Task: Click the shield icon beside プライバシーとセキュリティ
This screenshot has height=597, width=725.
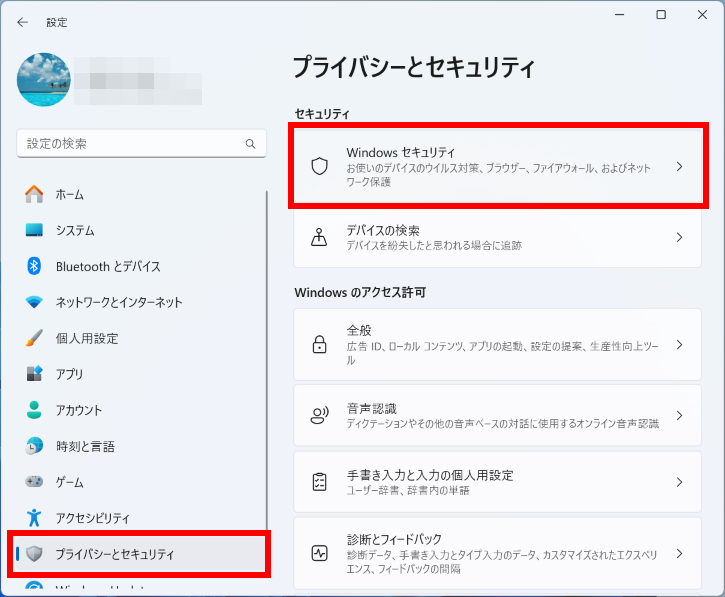Action: 34,554
